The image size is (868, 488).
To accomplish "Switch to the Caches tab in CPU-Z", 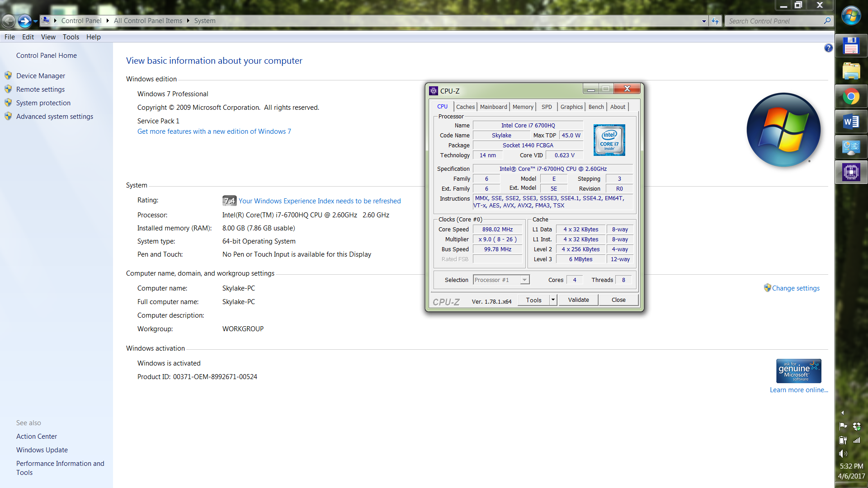I will 465,107.
